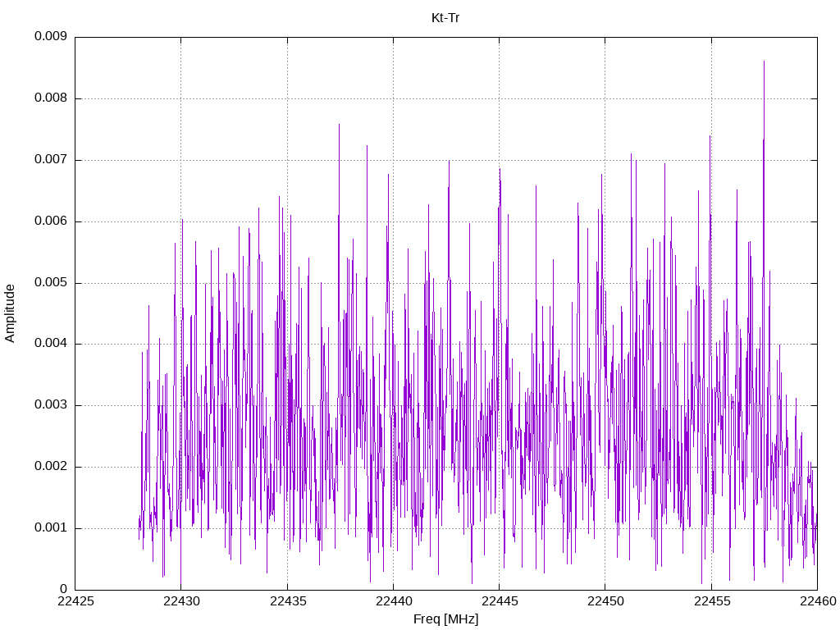The height and width of the screenshot is (630, 840).
Task: Click x-axis tick label 22435
Action: [x=288, y=601]
